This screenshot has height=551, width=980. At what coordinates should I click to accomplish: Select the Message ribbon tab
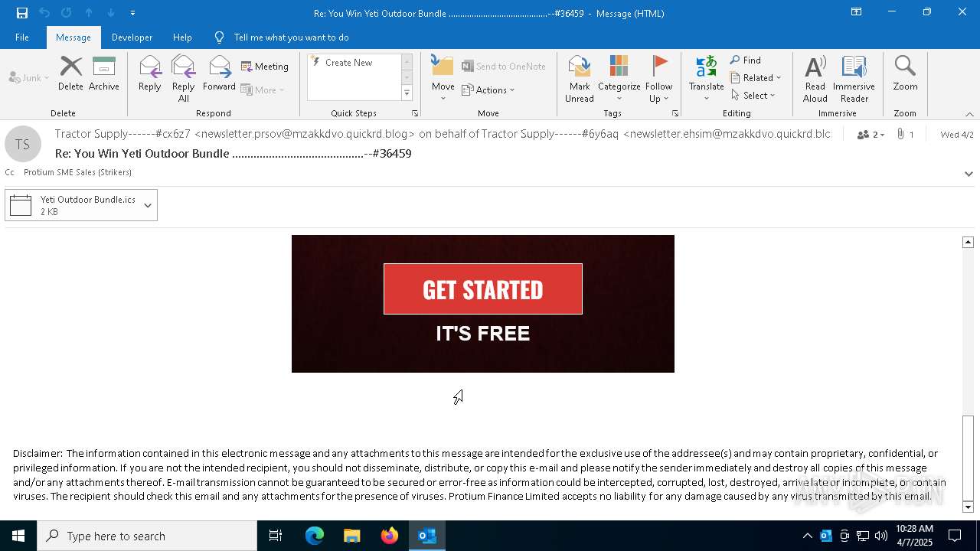73,37
